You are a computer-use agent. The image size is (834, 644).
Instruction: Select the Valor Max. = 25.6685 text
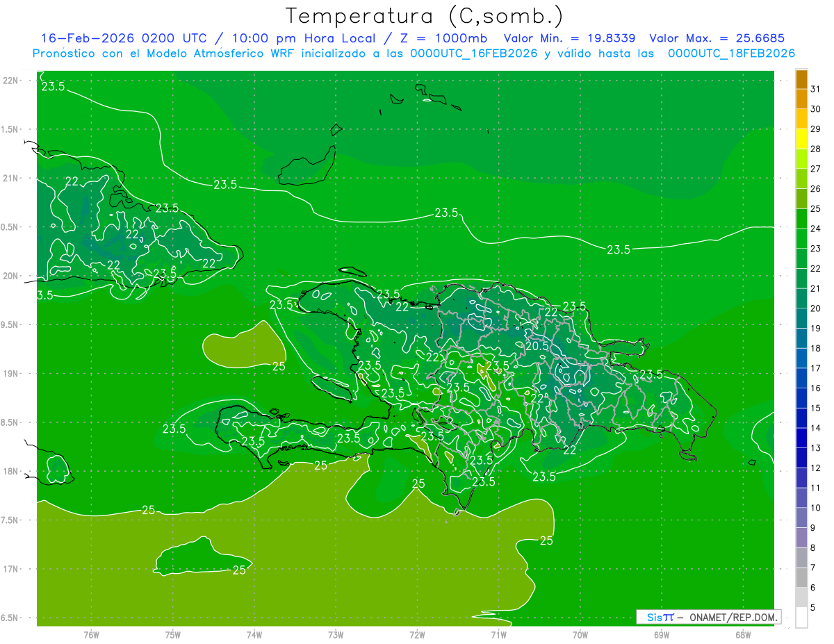(716, 38)
